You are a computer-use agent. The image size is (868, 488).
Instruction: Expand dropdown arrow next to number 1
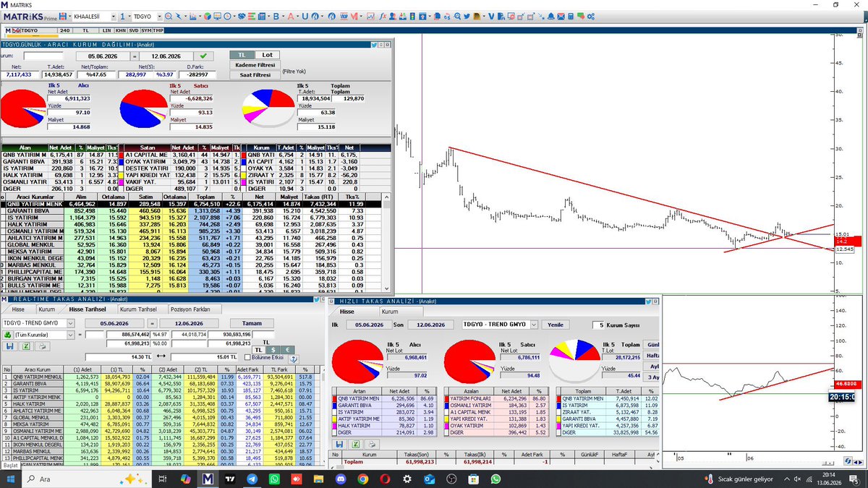tap(129, 16)
